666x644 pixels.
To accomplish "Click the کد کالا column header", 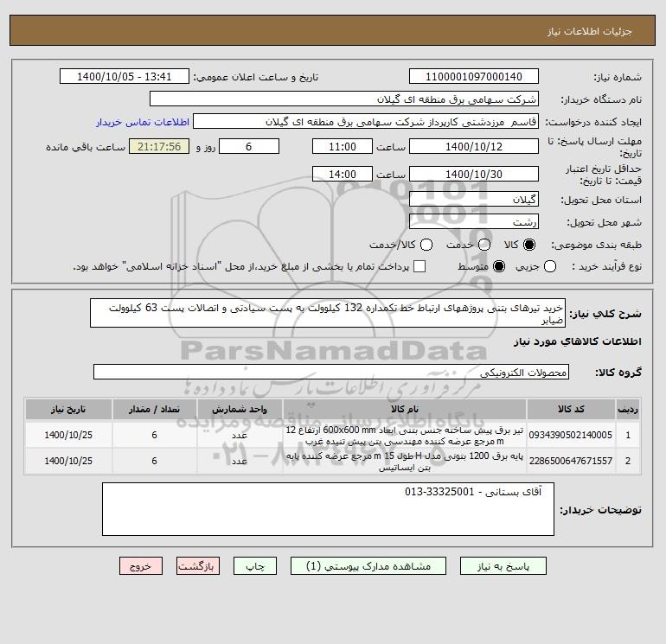I will pyautogui.click(x=571, y=409).
